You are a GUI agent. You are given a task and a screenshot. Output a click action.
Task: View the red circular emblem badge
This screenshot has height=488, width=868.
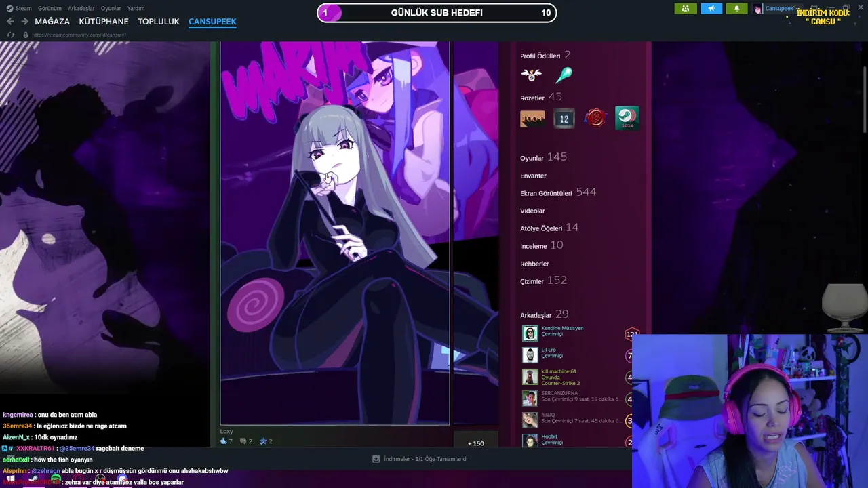(595, 119)
